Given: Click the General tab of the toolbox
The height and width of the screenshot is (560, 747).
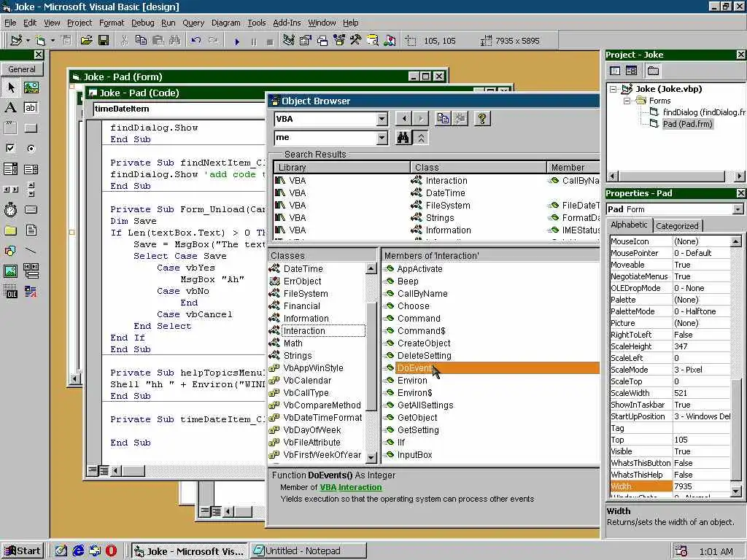Looking at the screenshot, I should point(22,69).
